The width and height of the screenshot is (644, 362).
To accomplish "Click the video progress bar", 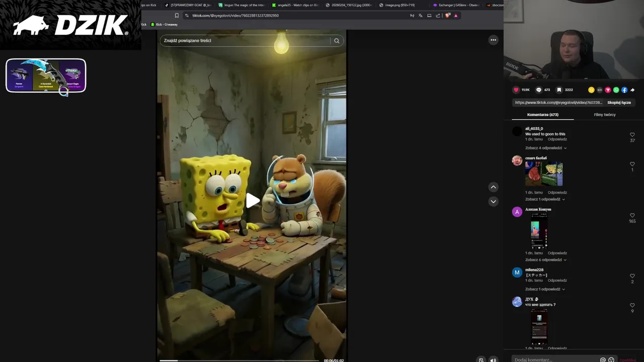I will [x=239, y=360].
